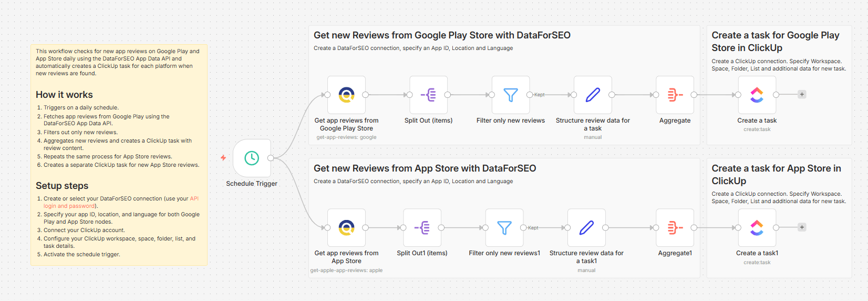Image resolution: width=868 pixels, height=301 pixels.
Task: Click the Schedule Trigger label
Action: pyautogui.click(x=252, y=184)
